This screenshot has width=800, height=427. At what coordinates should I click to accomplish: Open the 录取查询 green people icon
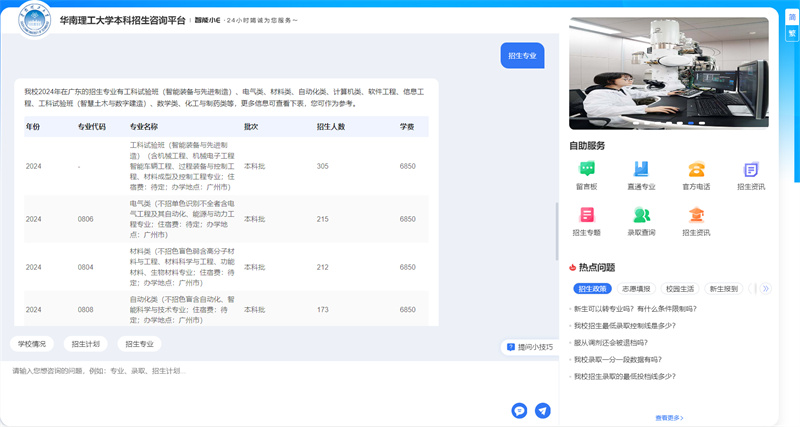pos(641,215)
